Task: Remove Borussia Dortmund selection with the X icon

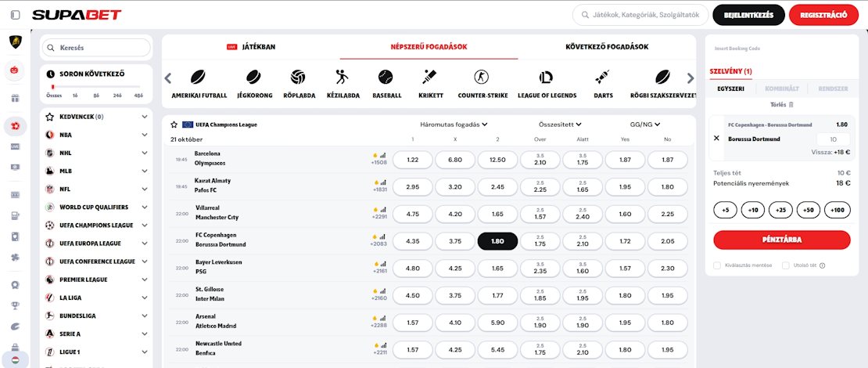Action: click(x=717, y=139)
